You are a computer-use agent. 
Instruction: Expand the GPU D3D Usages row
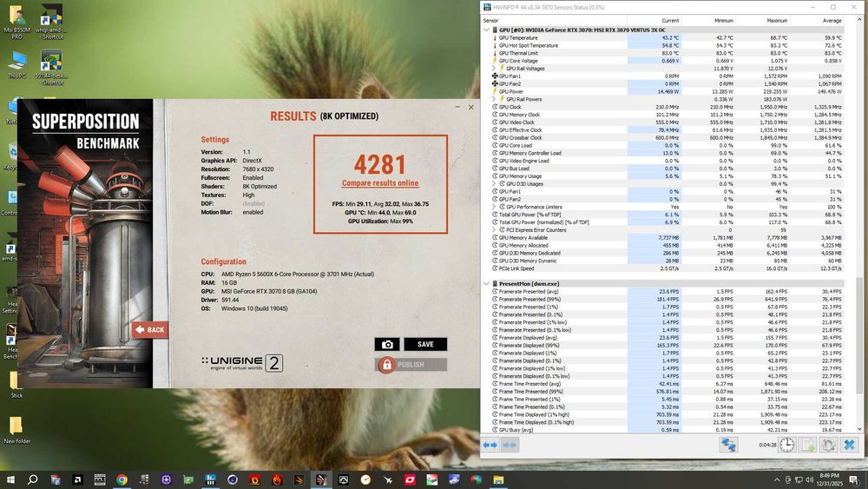point(494,184)
